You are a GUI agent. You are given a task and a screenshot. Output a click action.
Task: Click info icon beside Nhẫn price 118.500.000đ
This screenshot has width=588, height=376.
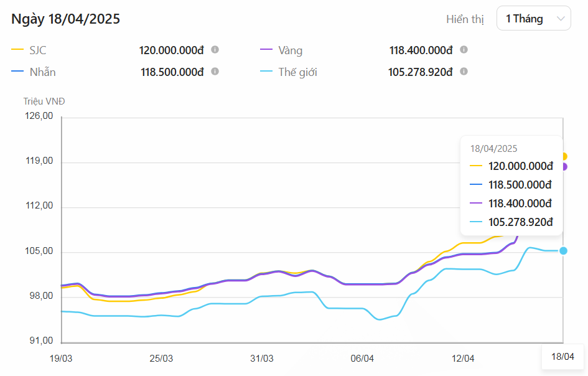click(x=215, y=72)
